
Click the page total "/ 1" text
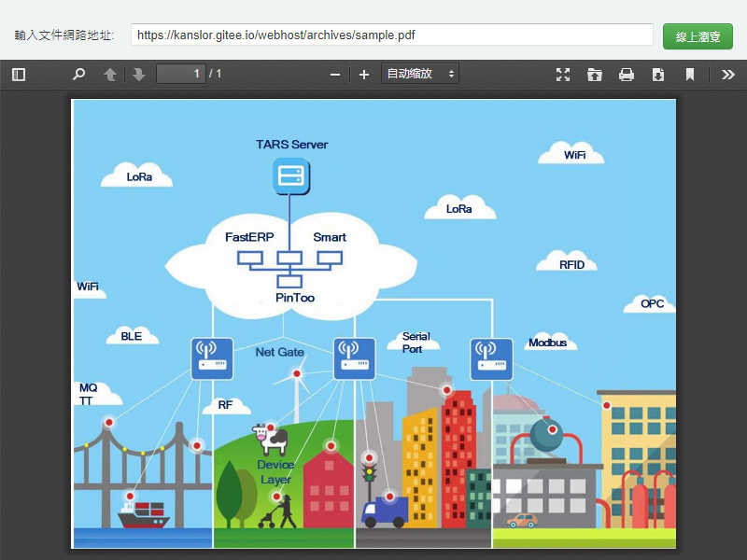[216, 74]
